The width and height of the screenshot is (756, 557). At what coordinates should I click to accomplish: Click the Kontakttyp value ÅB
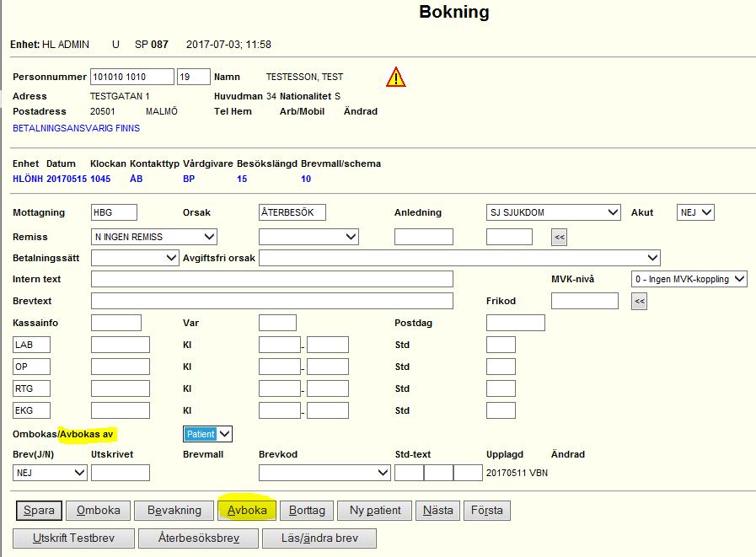point(137,179)
